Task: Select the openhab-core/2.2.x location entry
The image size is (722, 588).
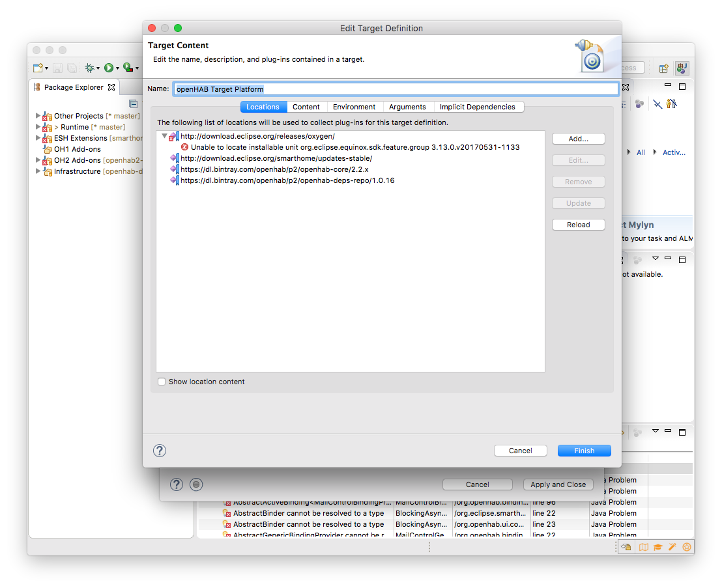Action: coord(274,169)
